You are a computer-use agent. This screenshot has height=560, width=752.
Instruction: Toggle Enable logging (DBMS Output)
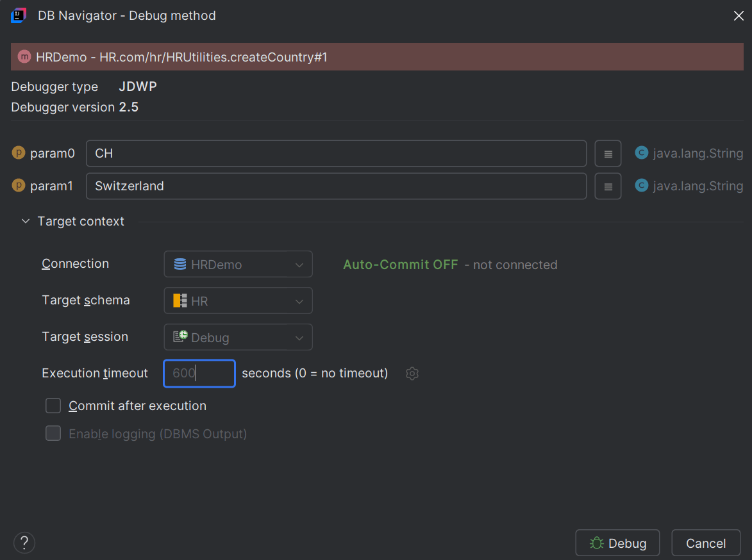[x=53, y=433]
